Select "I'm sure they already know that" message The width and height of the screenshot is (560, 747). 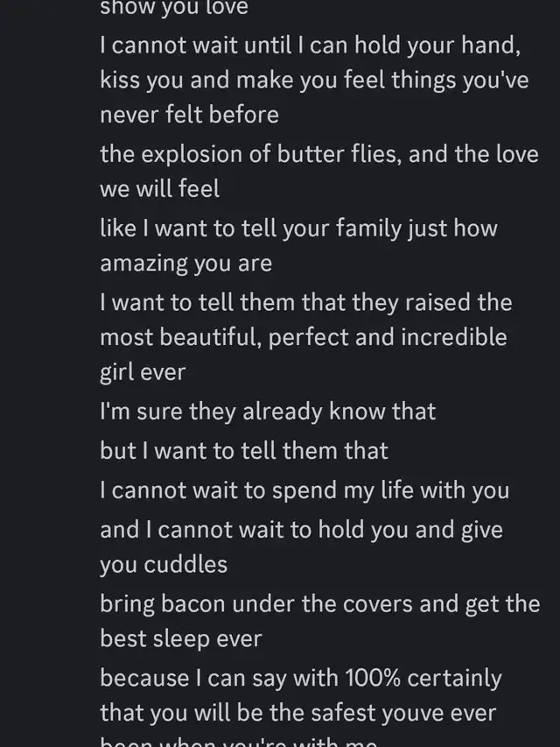(268, 412)
